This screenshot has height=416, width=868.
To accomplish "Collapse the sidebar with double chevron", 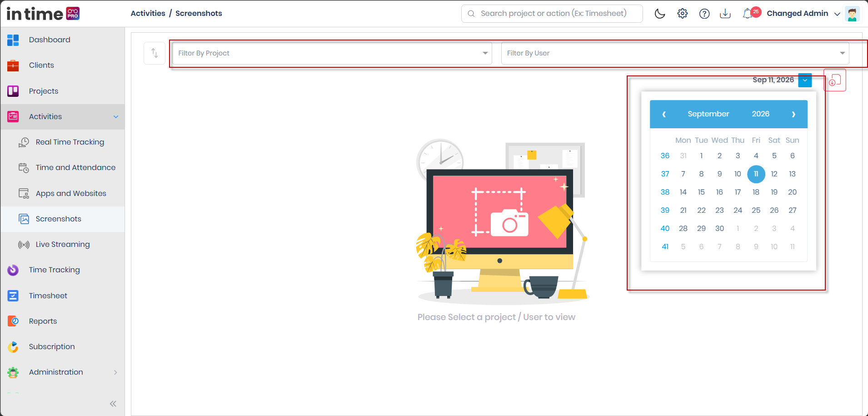I will tap(113, 404).
